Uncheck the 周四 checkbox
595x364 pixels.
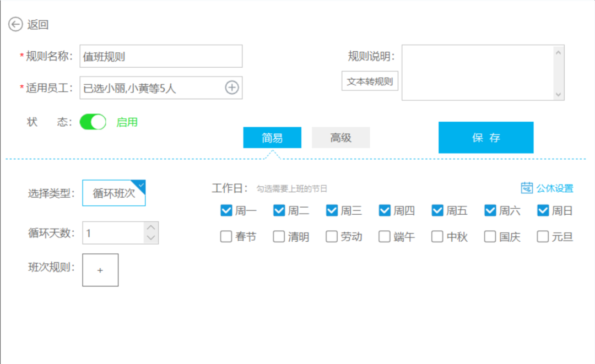point(385,210)
